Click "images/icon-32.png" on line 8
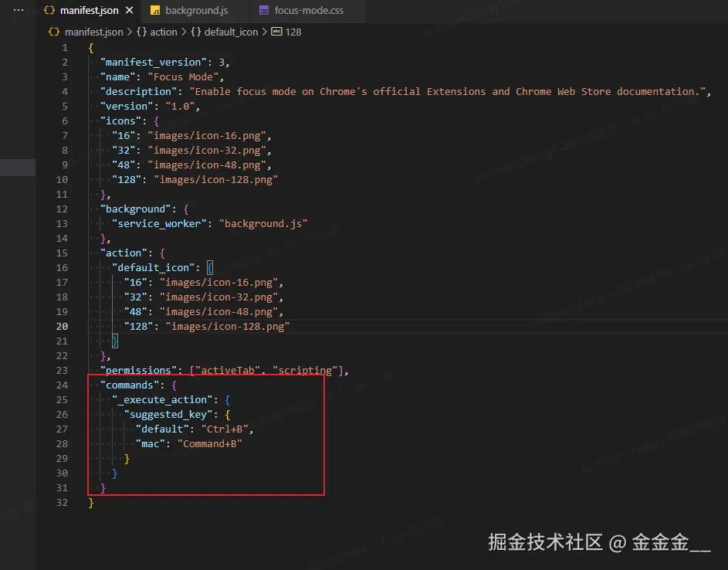728x570 pixels. pos(207,151)
